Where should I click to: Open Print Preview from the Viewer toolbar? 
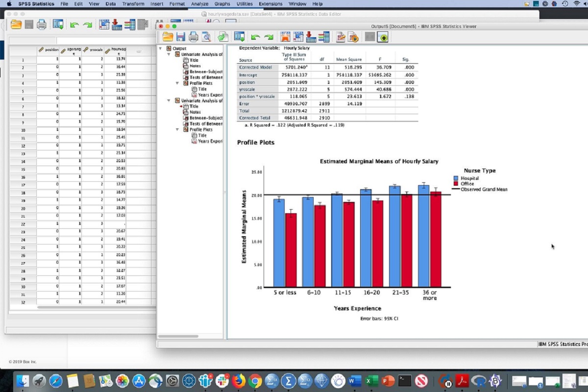click(206, 36)
